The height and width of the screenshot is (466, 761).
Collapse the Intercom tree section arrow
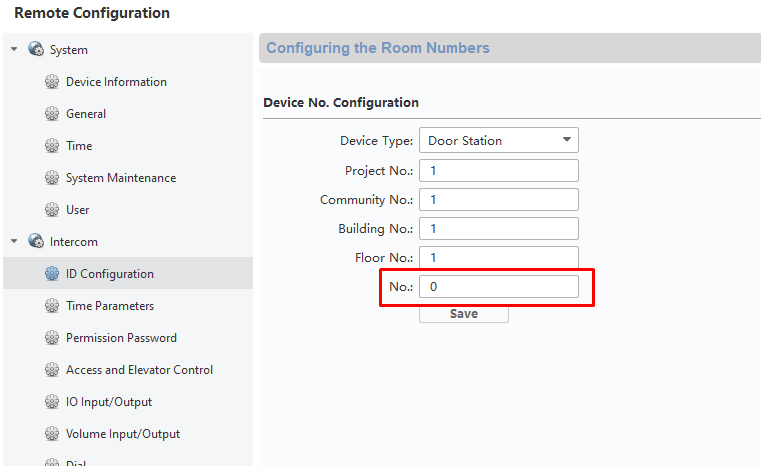pyautogui.click(x=14, y=241)
